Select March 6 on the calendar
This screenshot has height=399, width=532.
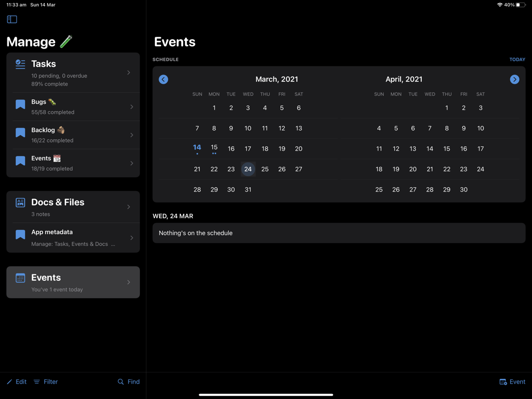click(x=298, y=108)
